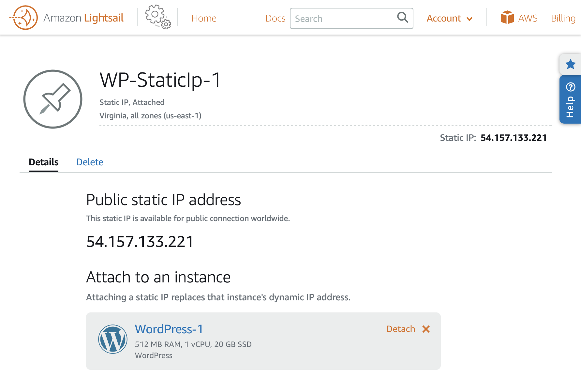
Task: Open the Account dropdown
Action: pos(444,18)
